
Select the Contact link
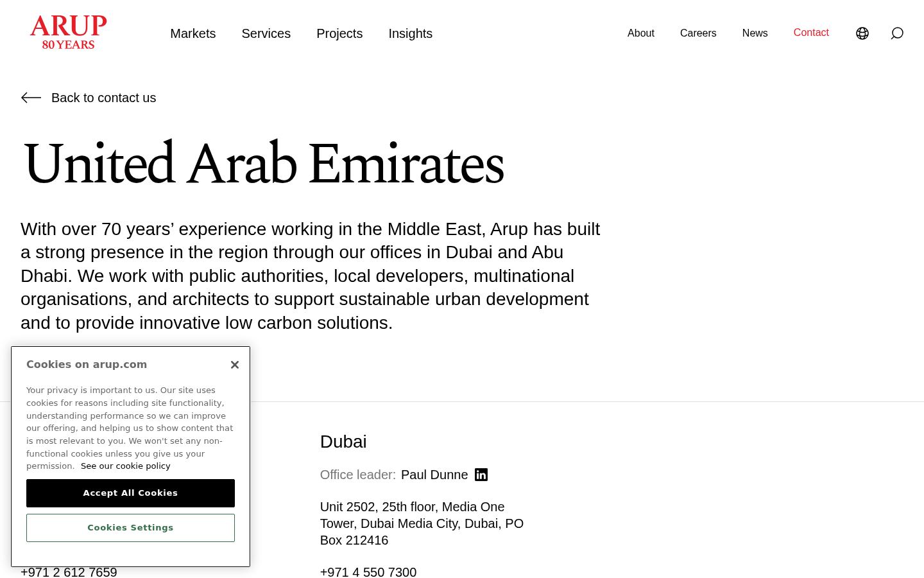(811, 33)
